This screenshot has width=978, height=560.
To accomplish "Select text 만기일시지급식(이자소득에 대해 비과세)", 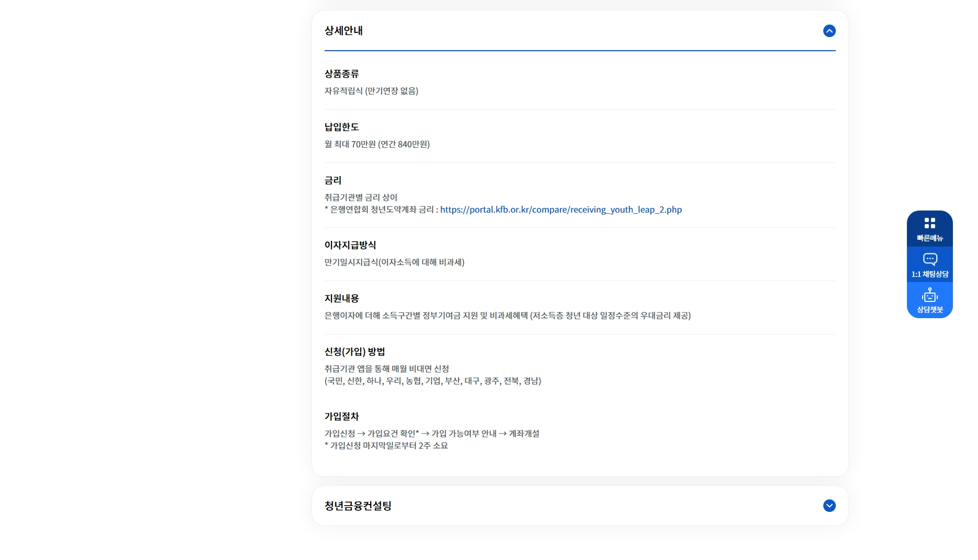I will coord(394,262).
